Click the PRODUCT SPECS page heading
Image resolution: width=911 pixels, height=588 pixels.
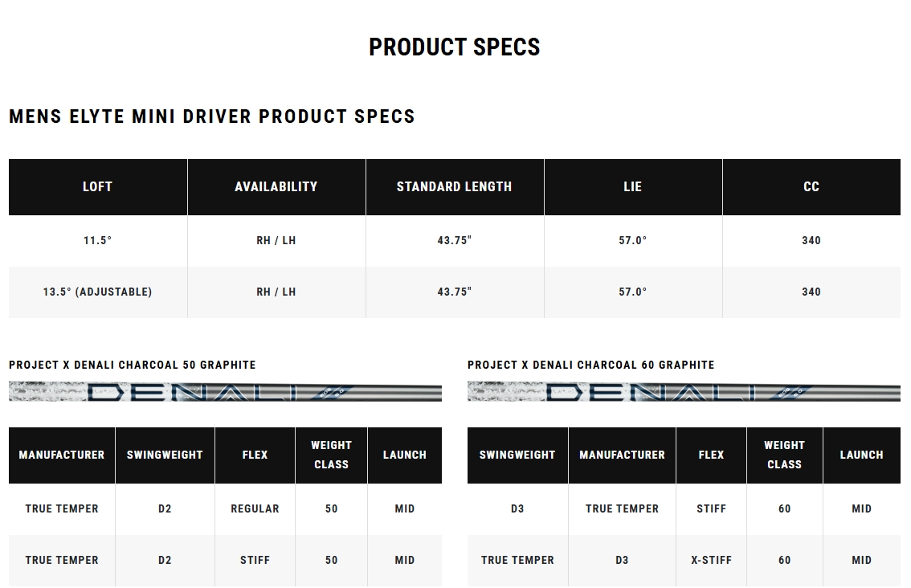click(455, 47)
